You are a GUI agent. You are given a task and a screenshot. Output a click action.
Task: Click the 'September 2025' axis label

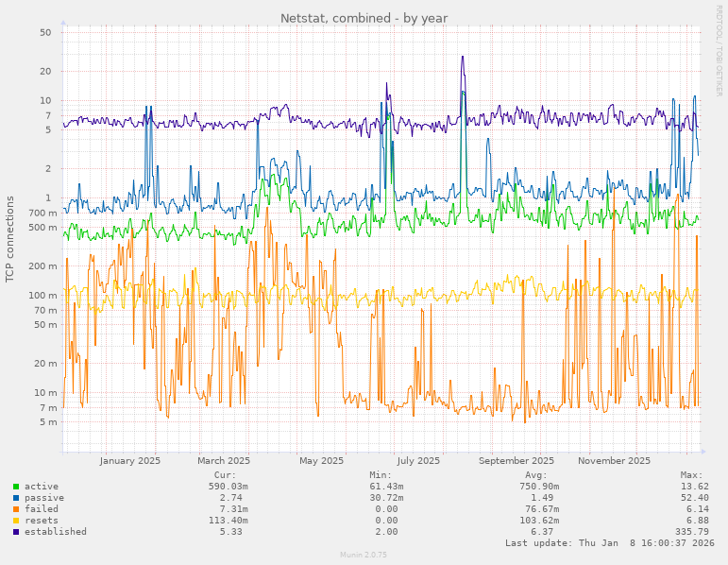coord(516,461)
